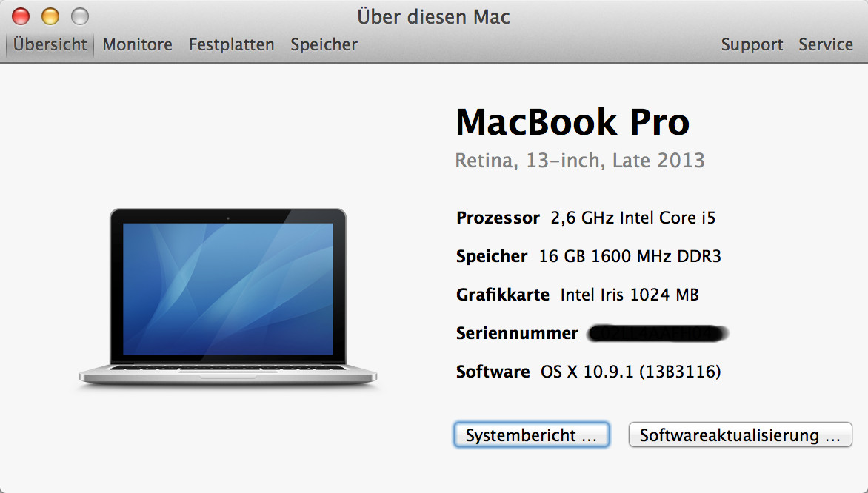Viewport: 868px width, 493px height.
Task: Click processor value '2,6 GHz Intel Core i5'
Action: click(x=632, y=218)
